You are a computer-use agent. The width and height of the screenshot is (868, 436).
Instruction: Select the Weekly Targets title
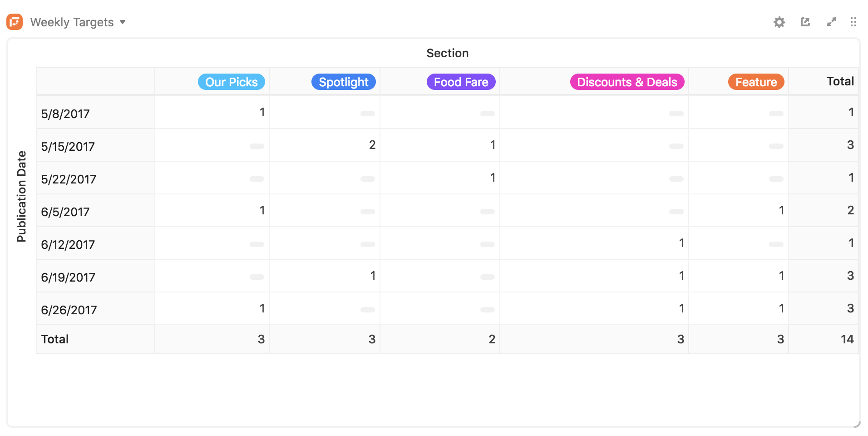coord(72,22)
